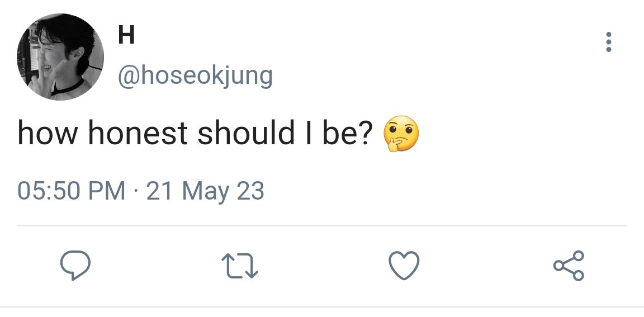Open the reply speech bubble icon
Image resolution: width=644 pixels, height=317 pixels.
tap(75, 265)
